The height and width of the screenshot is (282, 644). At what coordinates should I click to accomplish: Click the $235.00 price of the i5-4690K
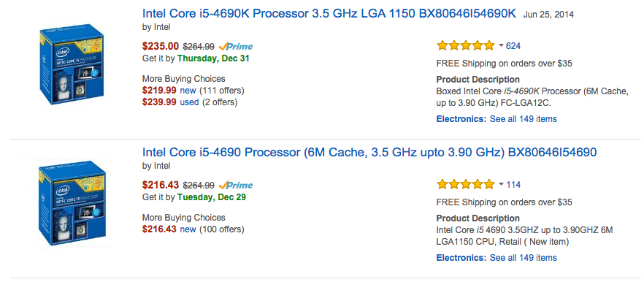pos(161,46)
